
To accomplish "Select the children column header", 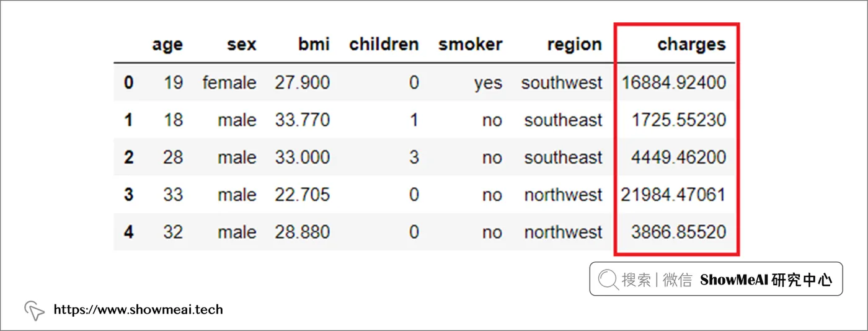I will (384, 45).
